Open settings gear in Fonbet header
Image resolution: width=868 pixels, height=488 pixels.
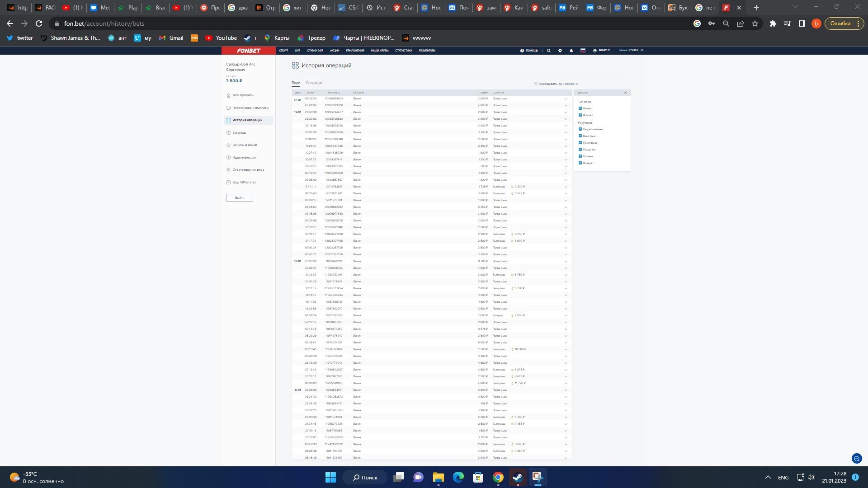(x=560, y=51)
